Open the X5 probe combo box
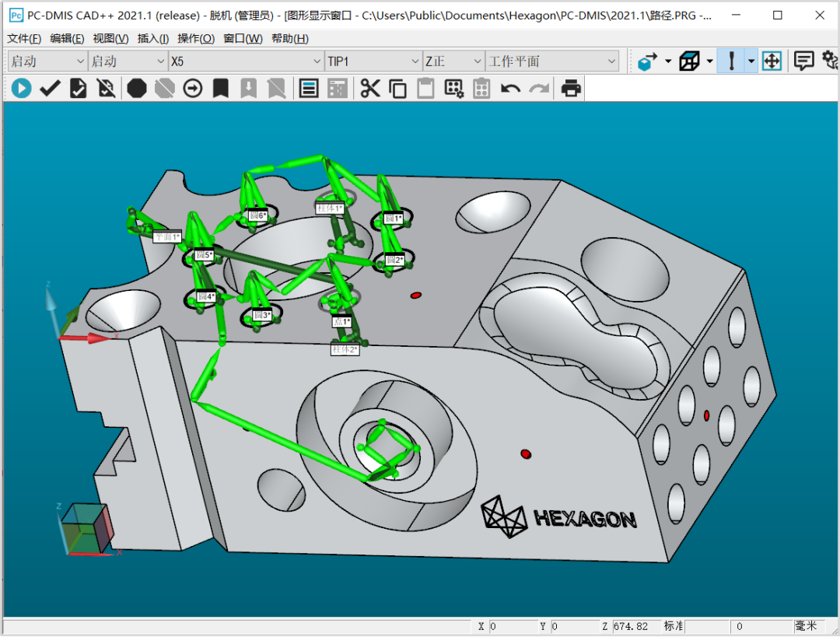840x637 pixels. click(x=247, y=61)
